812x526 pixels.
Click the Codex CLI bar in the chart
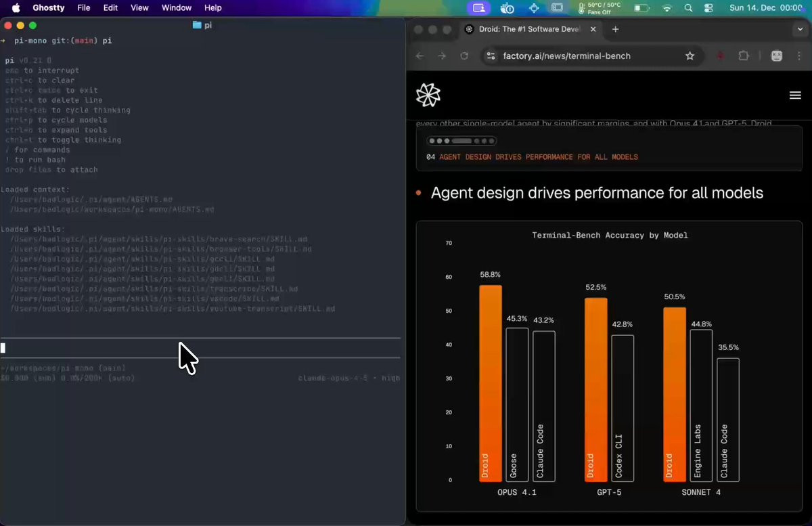tap(623, 408)
